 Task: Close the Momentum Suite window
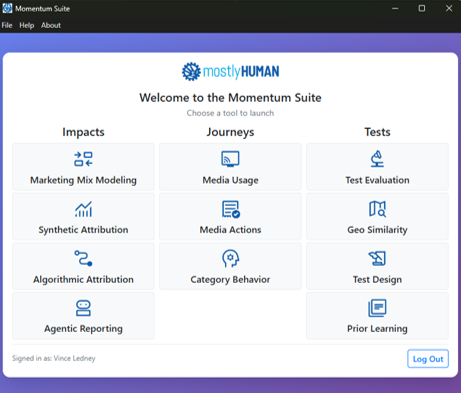[x=449, y=9]
